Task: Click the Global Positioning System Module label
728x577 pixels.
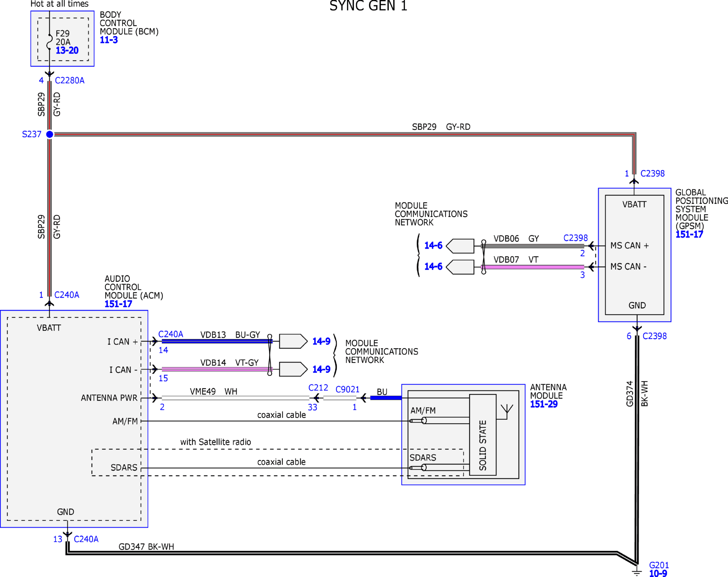Action: tap(702, 209)
